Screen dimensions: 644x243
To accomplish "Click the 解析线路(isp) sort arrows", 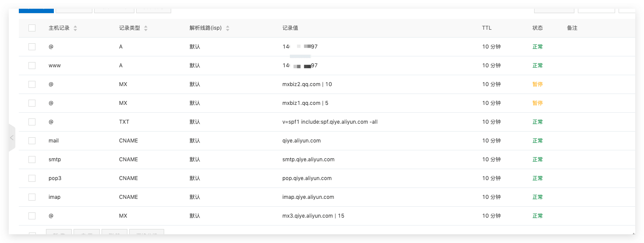I will point(228,28).
